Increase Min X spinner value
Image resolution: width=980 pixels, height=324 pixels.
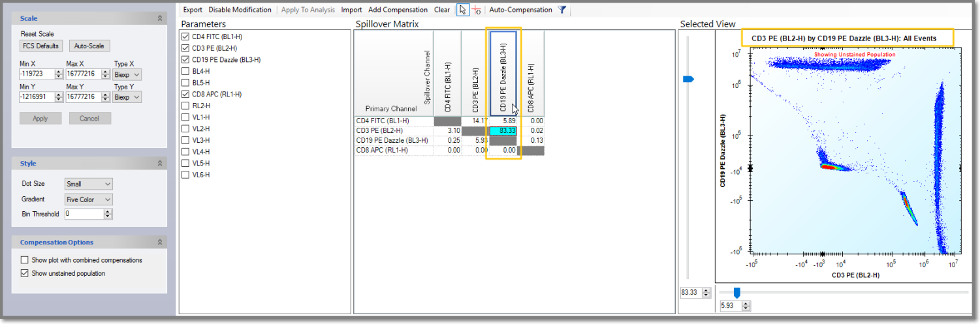(x=59, y=72)
